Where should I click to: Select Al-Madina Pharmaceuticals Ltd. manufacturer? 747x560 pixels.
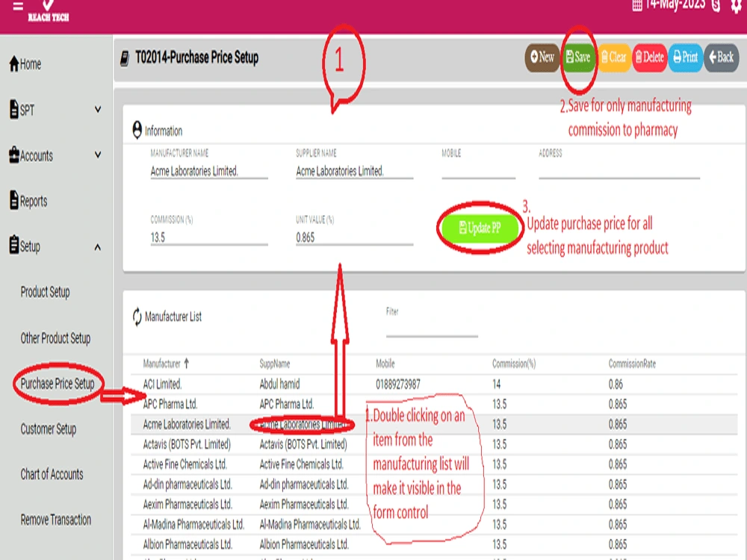tap(193, 524)
